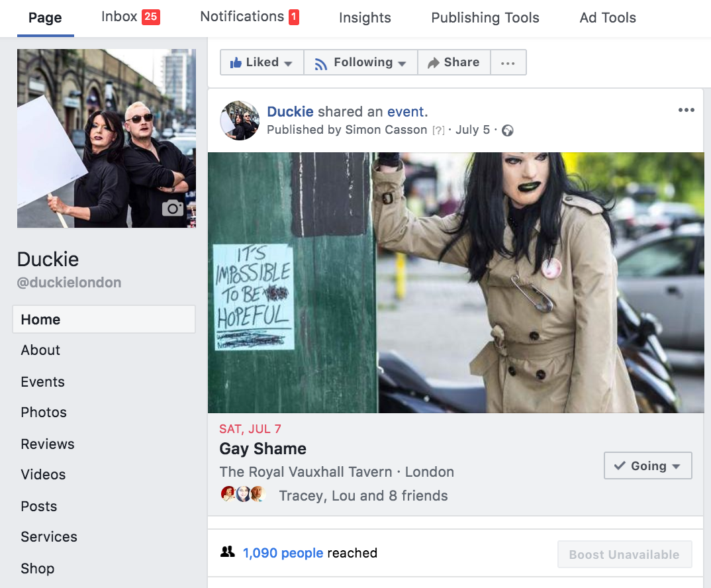Click the camera icon on the profile photo
The height and width of the screenshot is (588, 711).
[x=173, y=208]
